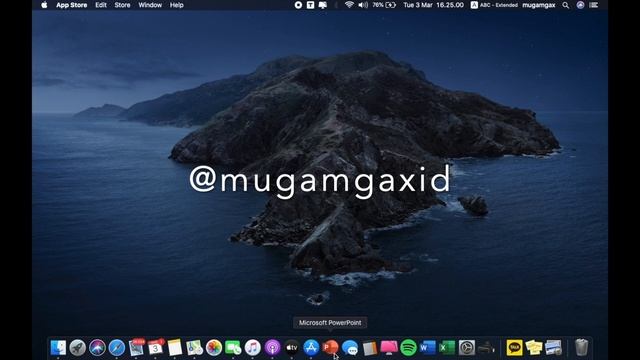Launch Microsoft PowerPoint from the Dock
Screen dimensions: 640x360
(331, 348)
